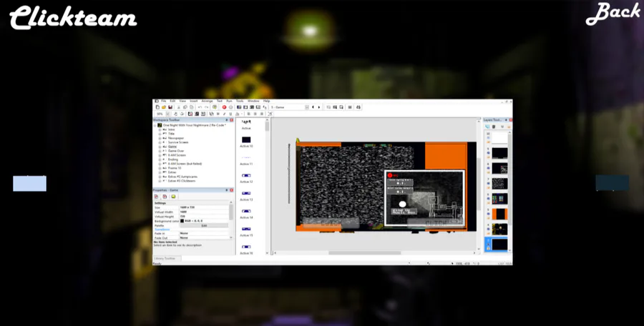
Task: Click the Stop icon beside Run
Action: pyautogui.click(x=231, y=107)
